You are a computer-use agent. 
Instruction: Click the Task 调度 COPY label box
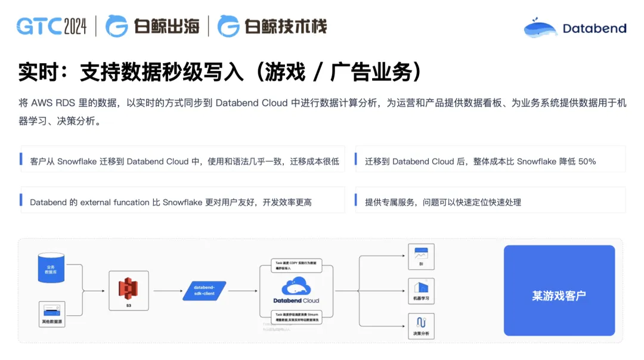point(296,265)
